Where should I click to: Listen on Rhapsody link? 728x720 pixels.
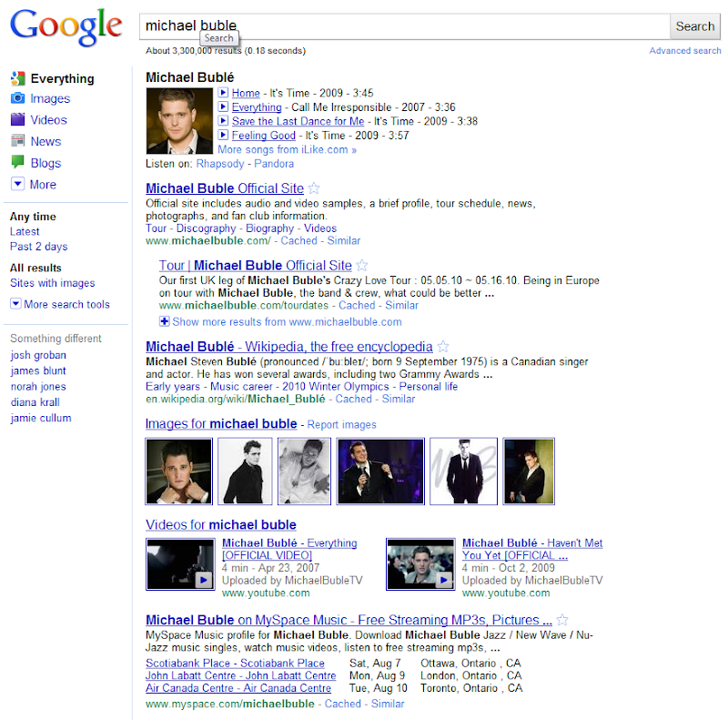[x=220, y=164]
